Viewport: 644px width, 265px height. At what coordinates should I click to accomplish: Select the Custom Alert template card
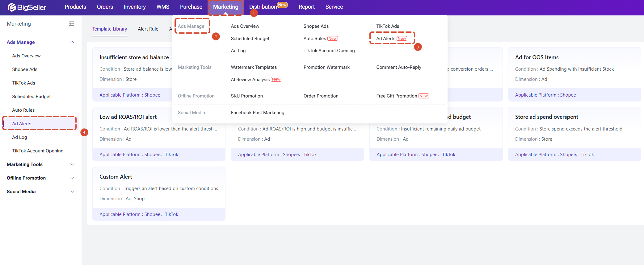159,194
